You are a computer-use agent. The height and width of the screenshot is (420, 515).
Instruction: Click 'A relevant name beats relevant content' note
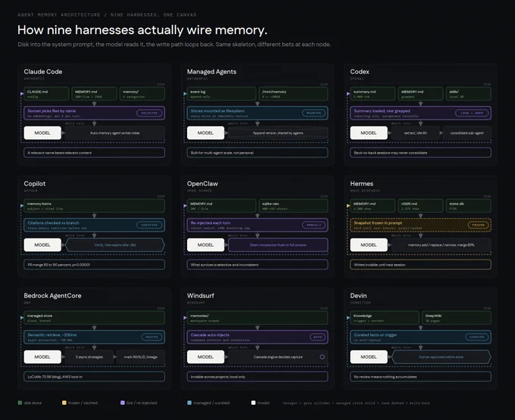point(94,153)
